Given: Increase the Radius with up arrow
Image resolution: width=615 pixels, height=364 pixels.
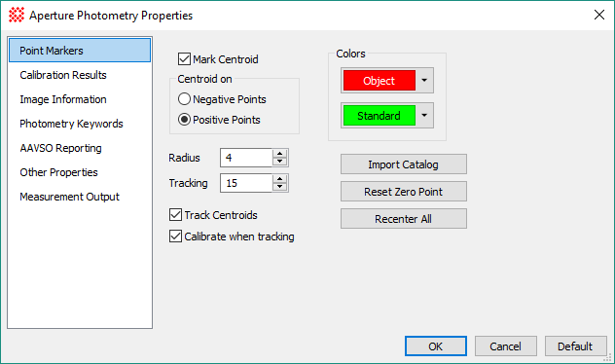Looking at the screenshot, I should (x=279, y=154).
